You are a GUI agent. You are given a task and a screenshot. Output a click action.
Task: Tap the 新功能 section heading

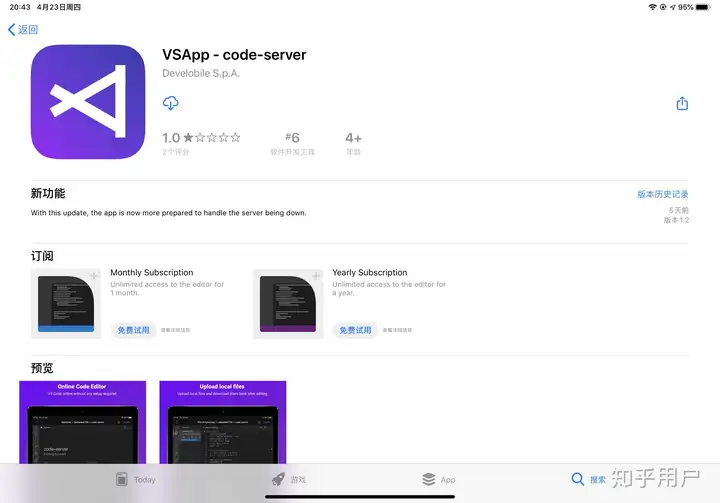[x=48, y=193]
